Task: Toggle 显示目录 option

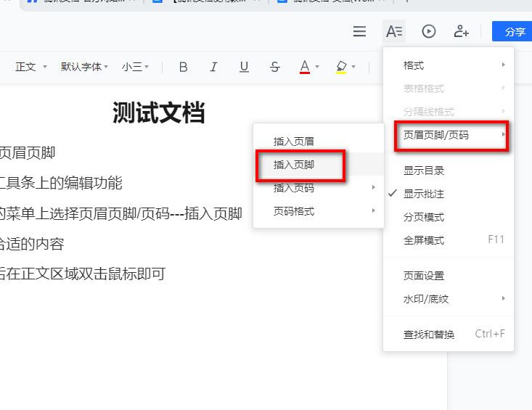Action: coord(424,171)
